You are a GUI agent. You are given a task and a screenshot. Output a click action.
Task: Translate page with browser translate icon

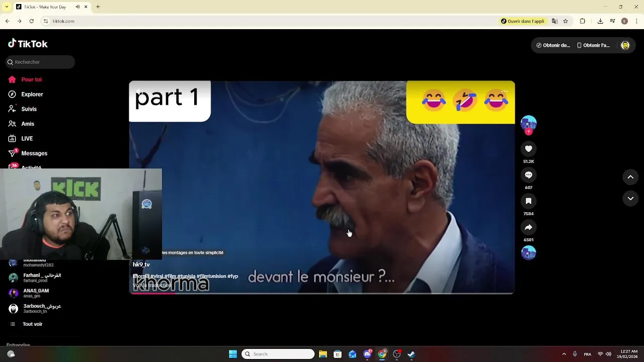[x=554, y=21]
